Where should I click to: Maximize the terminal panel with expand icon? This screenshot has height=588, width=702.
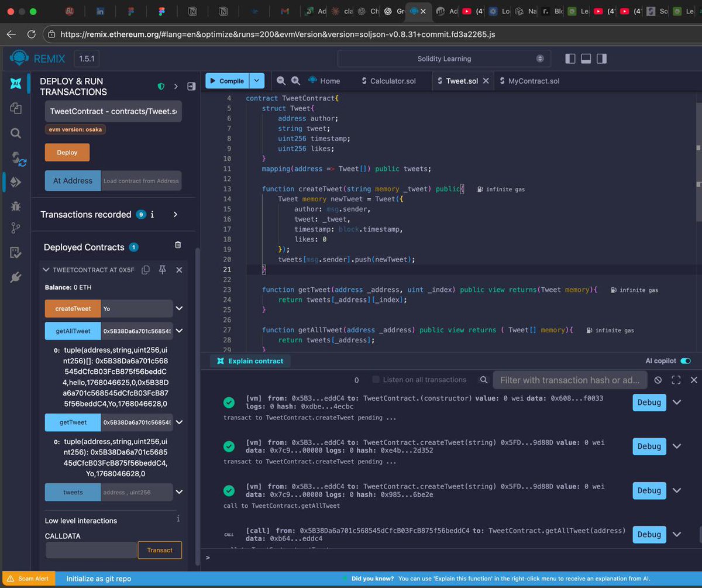pos(676,380)
